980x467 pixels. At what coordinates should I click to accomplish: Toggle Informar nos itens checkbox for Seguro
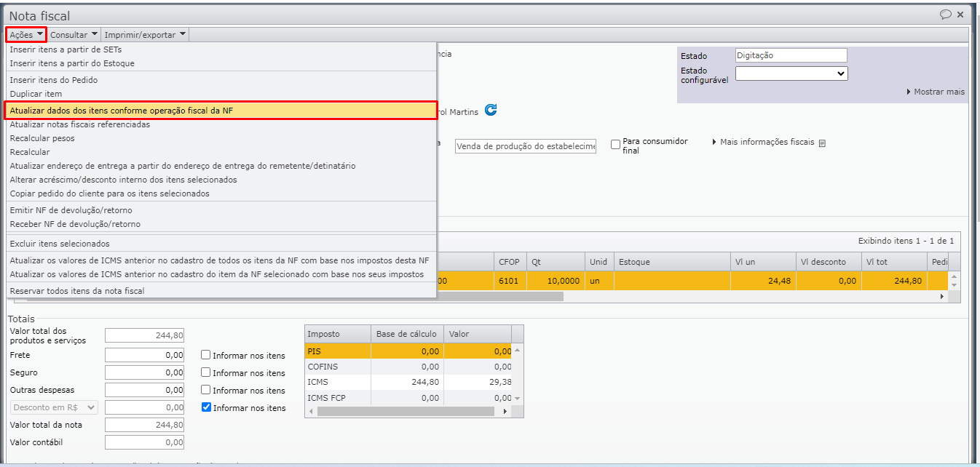tap(206, 373)
